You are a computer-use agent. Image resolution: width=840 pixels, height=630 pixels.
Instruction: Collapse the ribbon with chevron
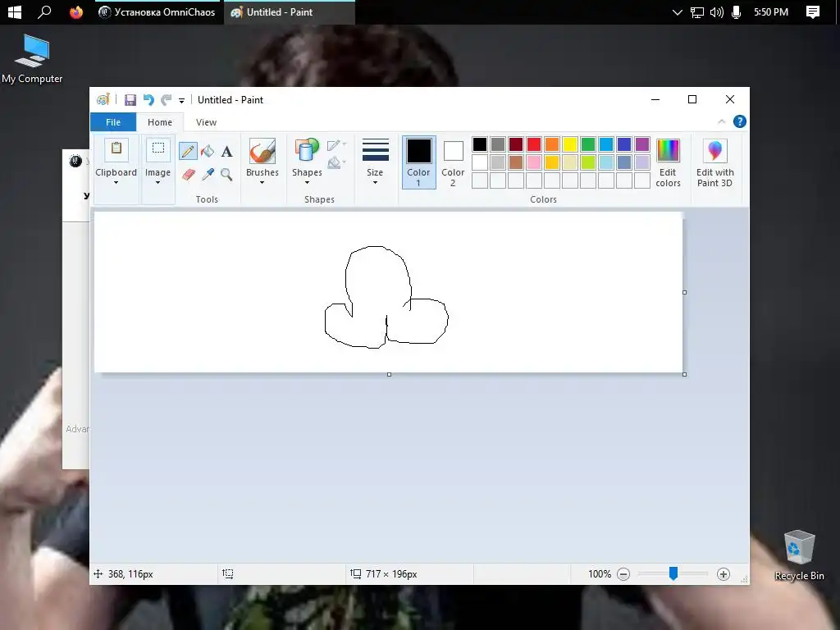(722, 121)
